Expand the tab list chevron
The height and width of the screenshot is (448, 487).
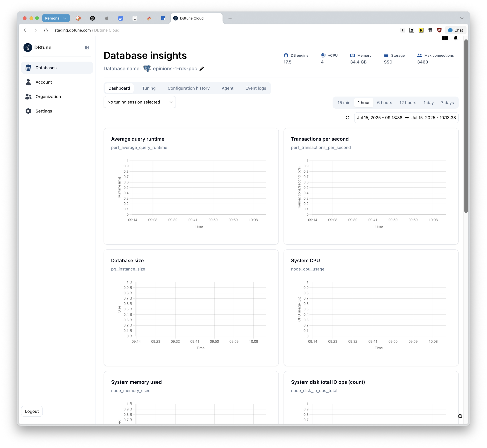click(x=461, y=18)
